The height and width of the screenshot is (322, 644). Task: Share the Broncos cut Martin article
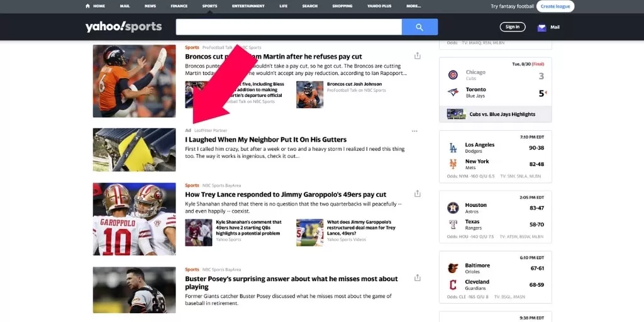pos(418,56)
